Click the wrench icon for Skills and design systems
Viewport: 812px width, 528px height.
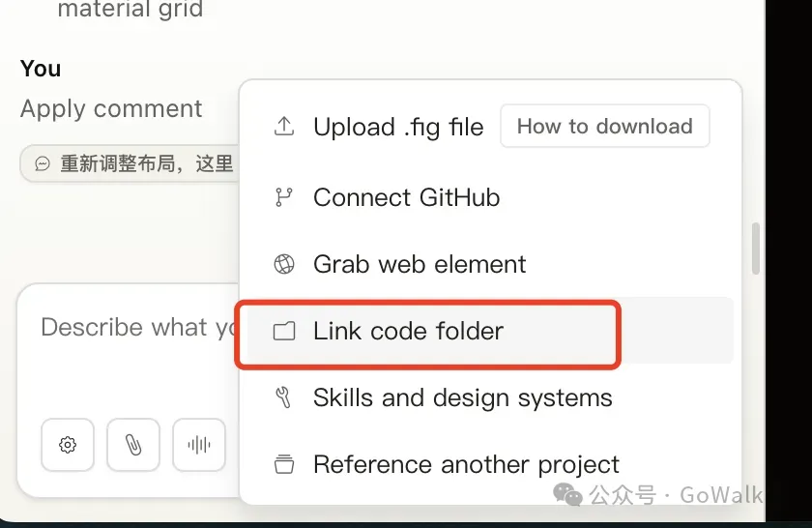[284, 397]
